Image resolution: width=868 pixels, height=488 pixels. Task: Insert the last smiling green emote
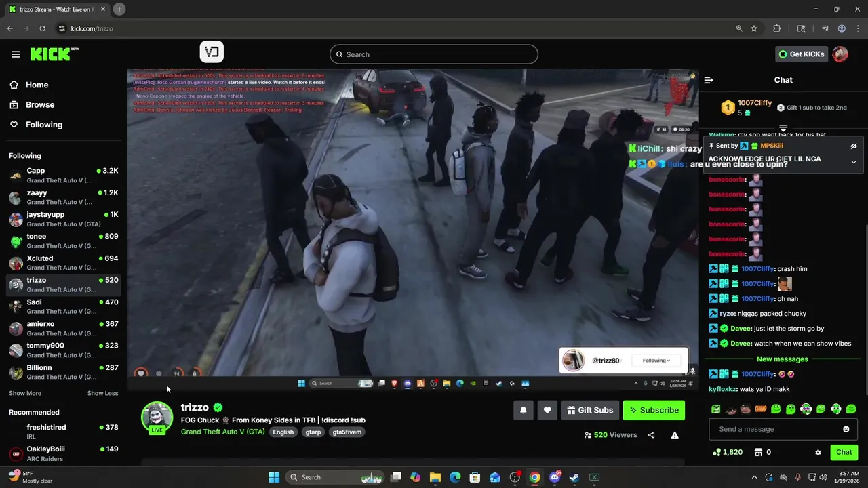click(x=851, y=409)
